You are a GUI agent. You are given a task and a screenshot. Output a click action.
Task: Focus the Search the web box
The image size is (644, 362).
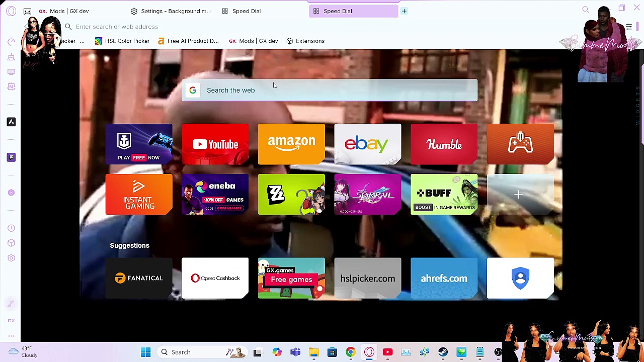click(330, 90)
